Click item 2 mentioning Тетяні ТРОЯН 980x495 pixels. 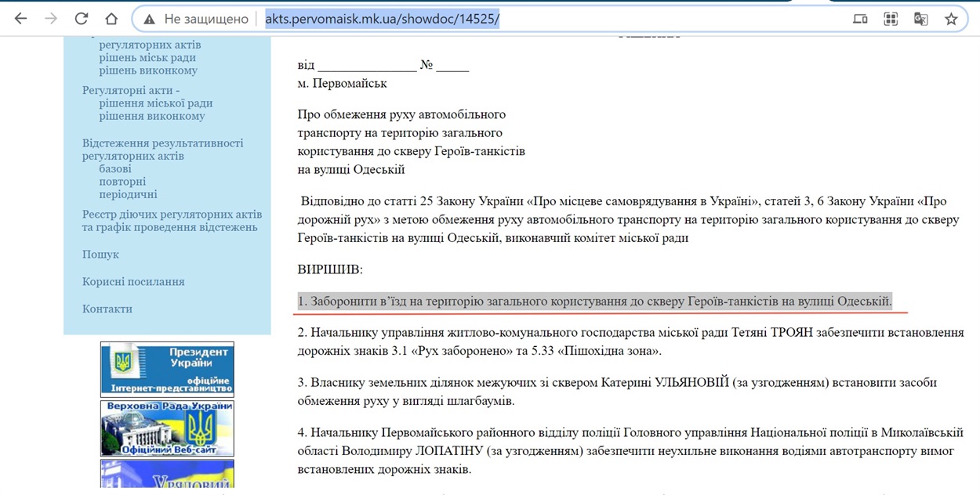[x=630, y=341]
